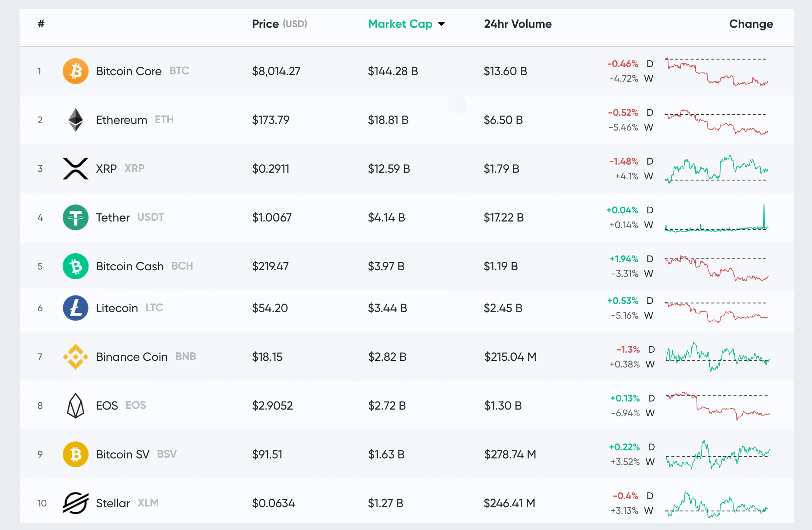Click the Stellar price chart sparkline
This screenshot has height=530, width=812.
[x=717, y=504]
